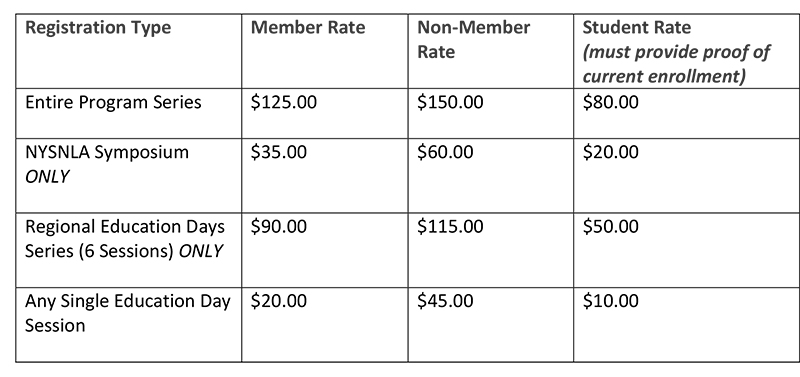Click the proof of current enrollment note
800x377 pixels.
point(676,64)
